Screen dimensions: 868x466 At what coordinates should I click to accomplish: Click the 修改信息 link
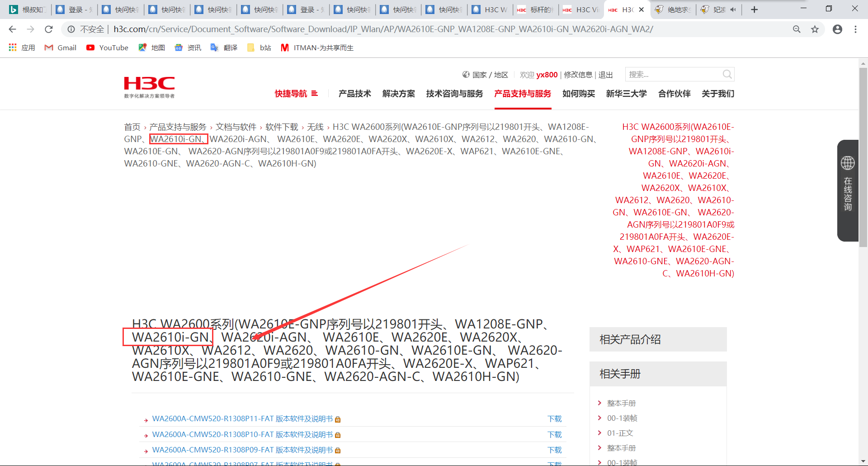pyautogui.click(x=578, y=75)
